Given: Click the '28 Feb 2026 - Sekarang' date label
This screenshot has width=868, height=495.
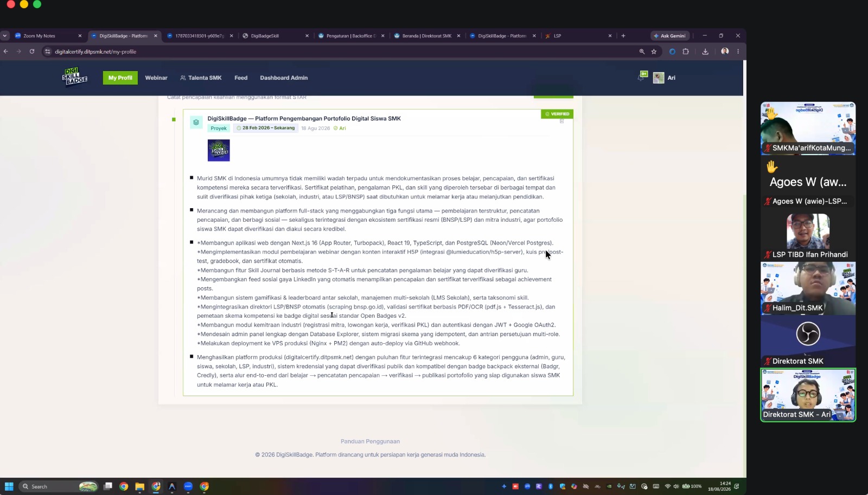Looking at the screenshot, I should [266, 128].
